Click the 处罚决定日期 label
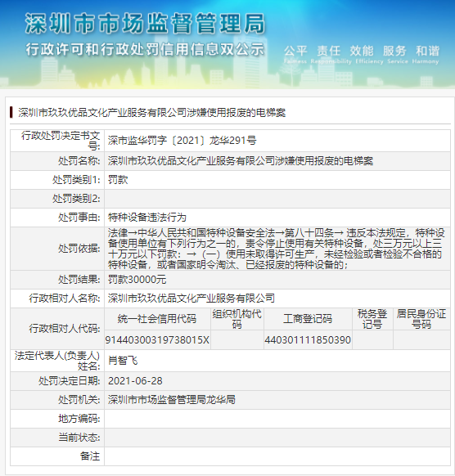Image resolution: width=455 pixels, height=476 pixels. point(70,381)
